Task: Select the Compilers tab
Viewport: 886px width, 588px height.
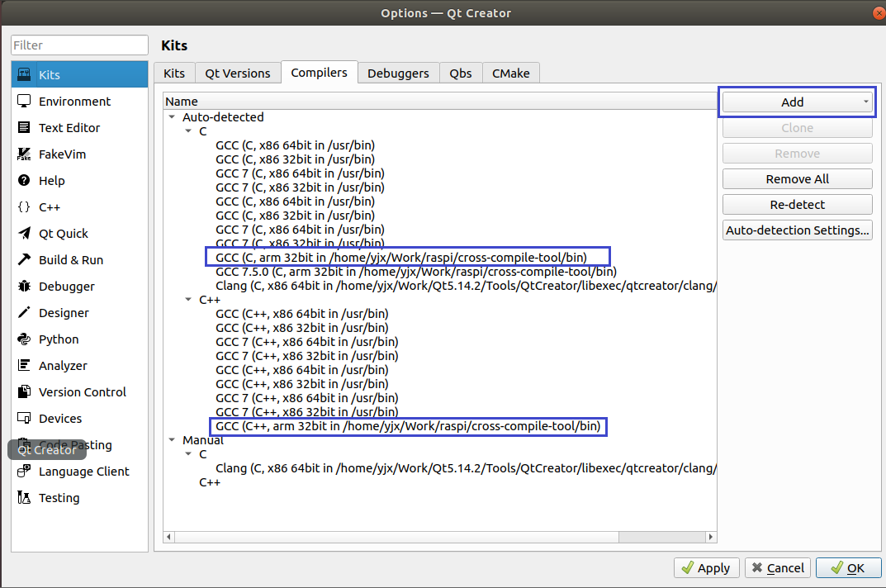Action: (x=320, y=73)
